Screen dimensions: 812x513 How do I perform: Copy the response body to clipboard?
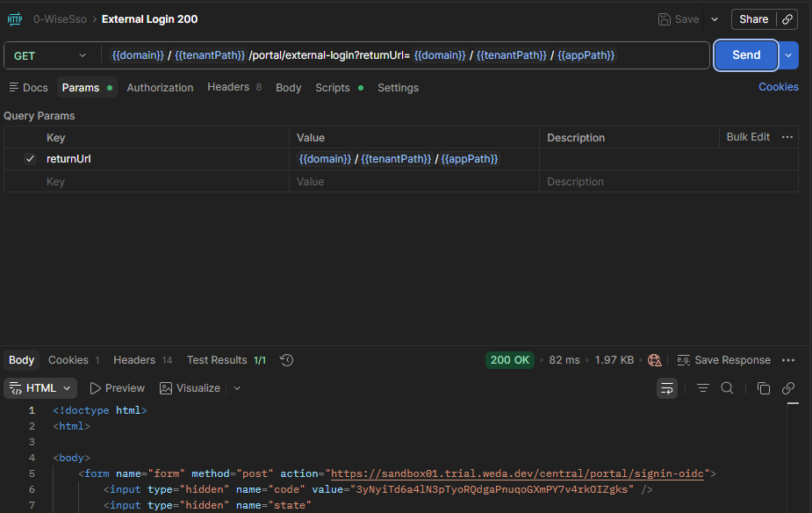pyautogui.click(x=764, y=388)
